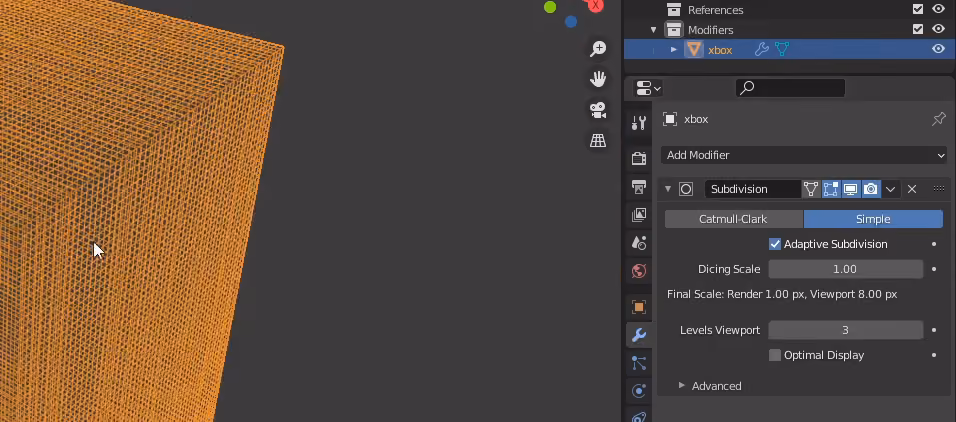
Task: Toggle modifier on cage display icon
Action: point(811,189)
